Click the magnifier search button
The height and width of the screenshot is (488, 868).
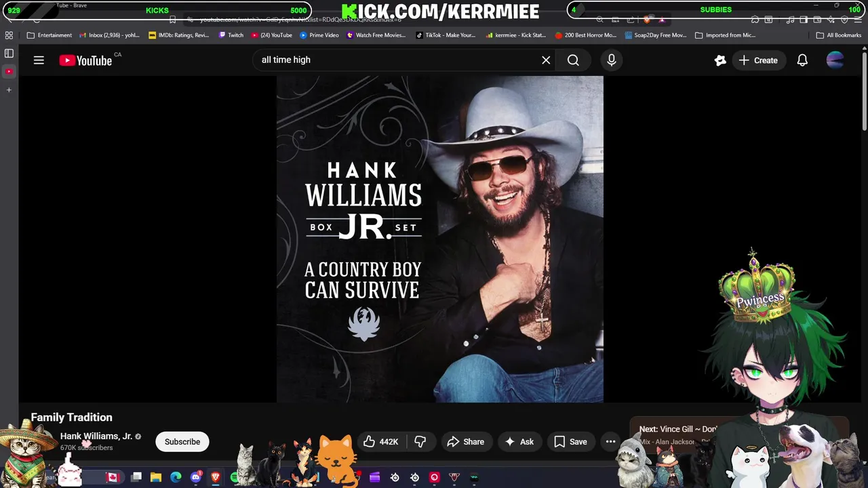pos(573,60)
